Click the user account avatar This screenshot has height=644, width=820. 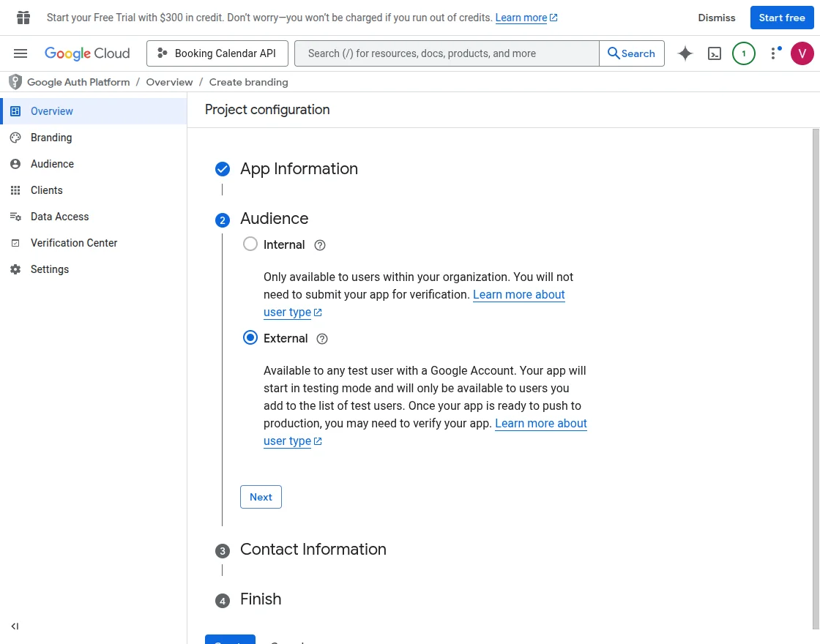tap(802, 53)
